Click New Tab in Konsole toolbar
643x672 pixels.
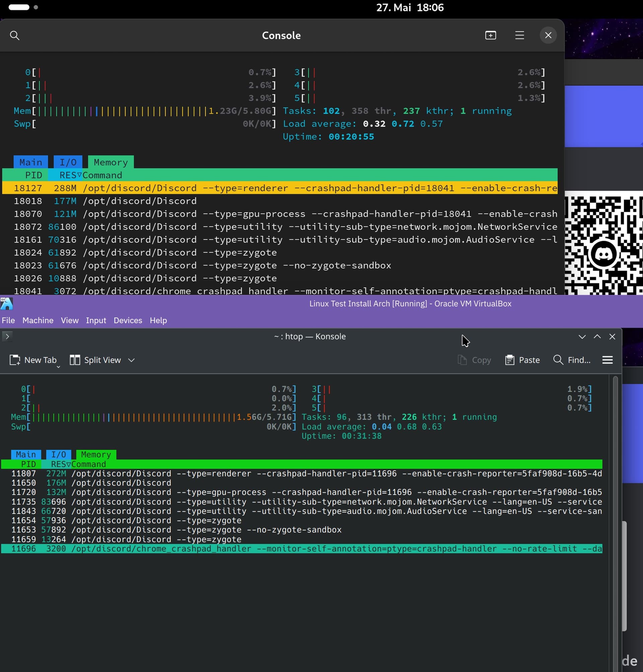(x=33, y=360)
